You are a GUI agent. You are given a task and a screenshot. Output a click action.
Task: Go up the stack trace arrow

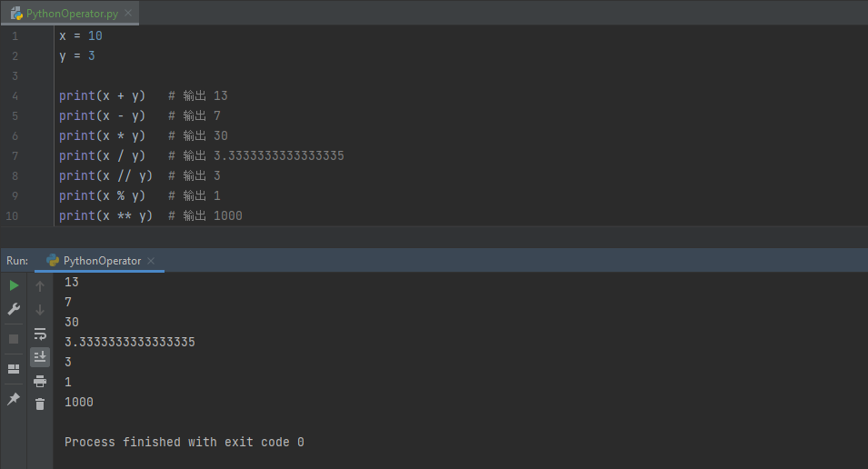pos(40,286)
